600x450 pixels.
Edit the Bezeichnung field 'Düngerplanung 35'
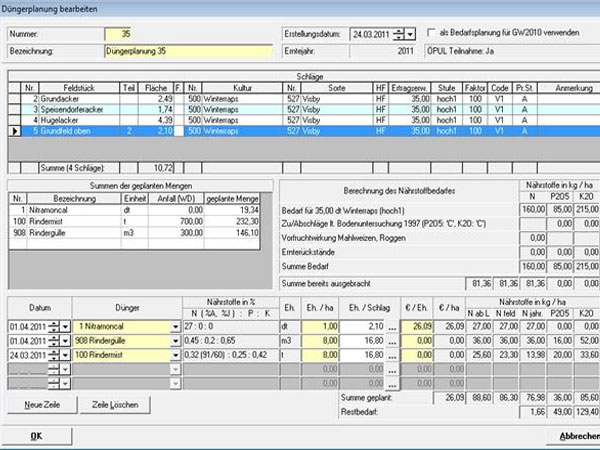tap(188, 51)
